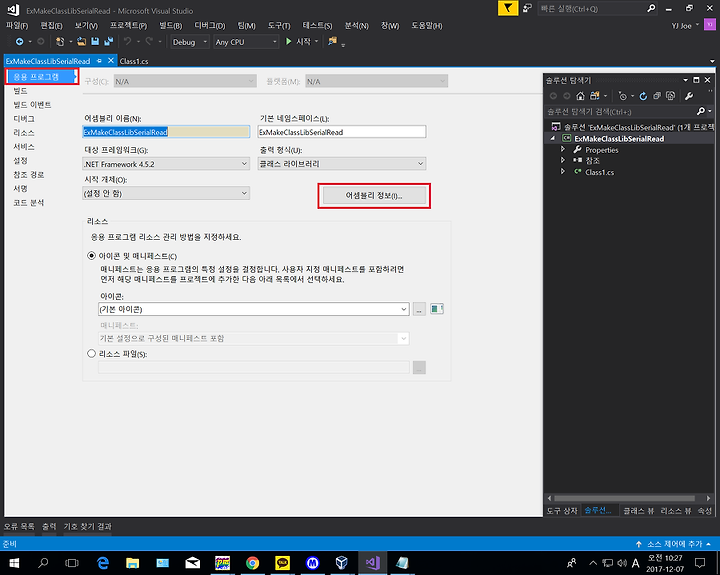720x575 pixels.
Task: Click the 기본 네임스페이스 input field
Action: click(x=342, y=132)
